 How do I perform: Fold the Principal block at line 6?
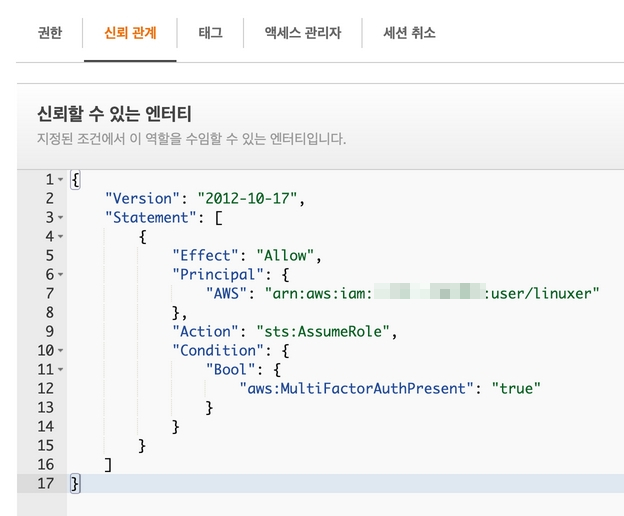[61, 274]
